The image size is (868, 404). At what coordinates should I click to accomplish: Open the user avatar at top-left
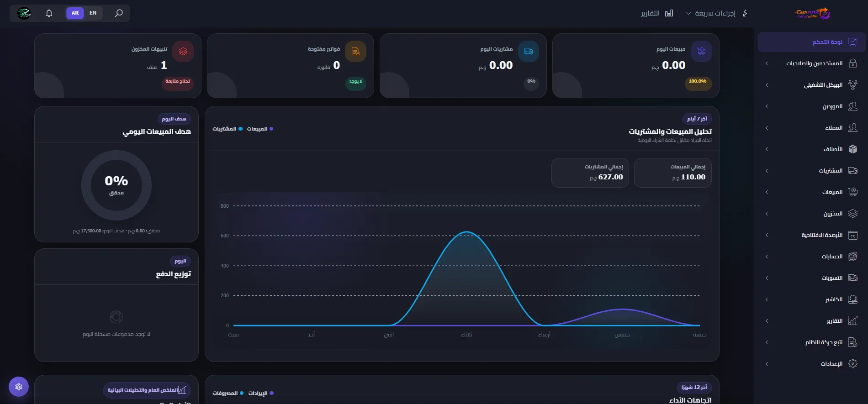(24, 13)
